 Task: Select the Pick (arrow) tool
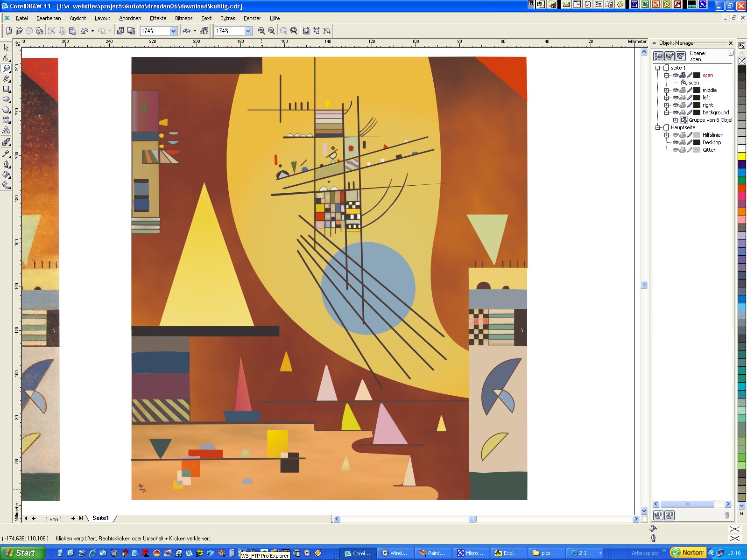(x=6, y=48)
